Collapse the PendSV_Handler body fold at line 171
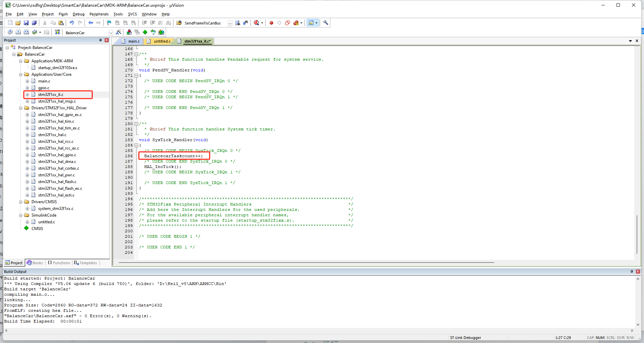Image resolution: width=644 pixels, height=343 pixels. tap(136, 75)
